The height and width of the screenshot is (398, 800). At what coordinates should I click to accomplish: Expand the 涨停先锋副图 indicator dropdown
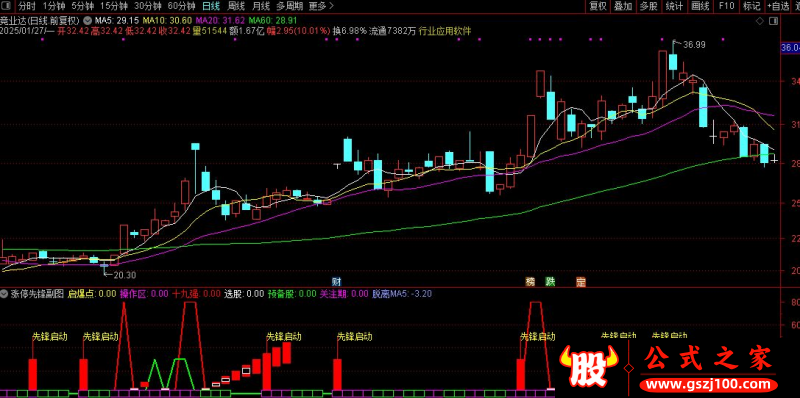pos(4,293)
